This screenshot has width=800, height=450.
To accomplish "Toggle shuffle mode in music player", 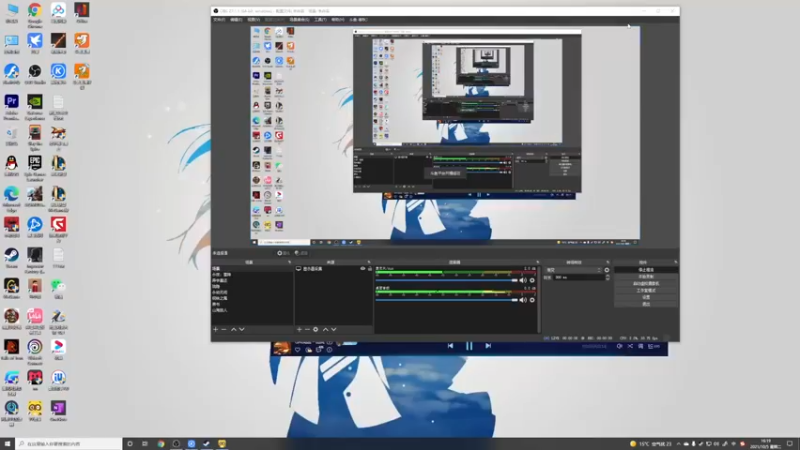I will 630,346.
